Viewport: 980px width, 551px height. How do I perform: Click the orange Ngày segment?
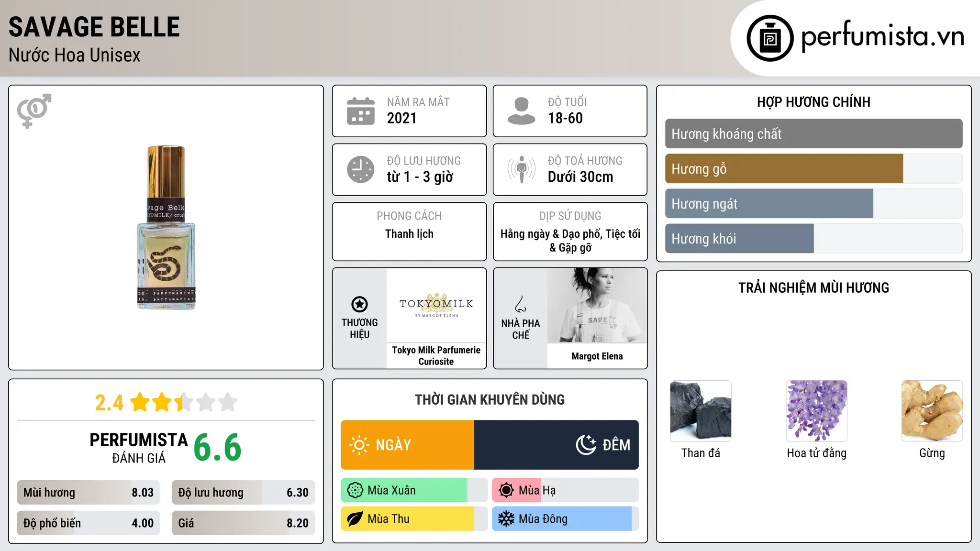coord(408,445)
